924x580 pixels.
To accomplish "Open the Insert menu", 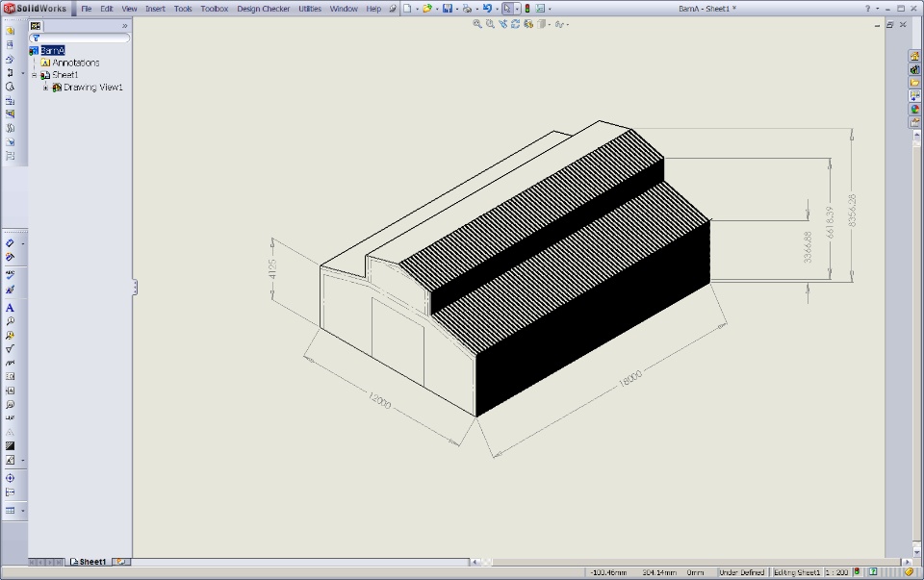I will (155, 9).
